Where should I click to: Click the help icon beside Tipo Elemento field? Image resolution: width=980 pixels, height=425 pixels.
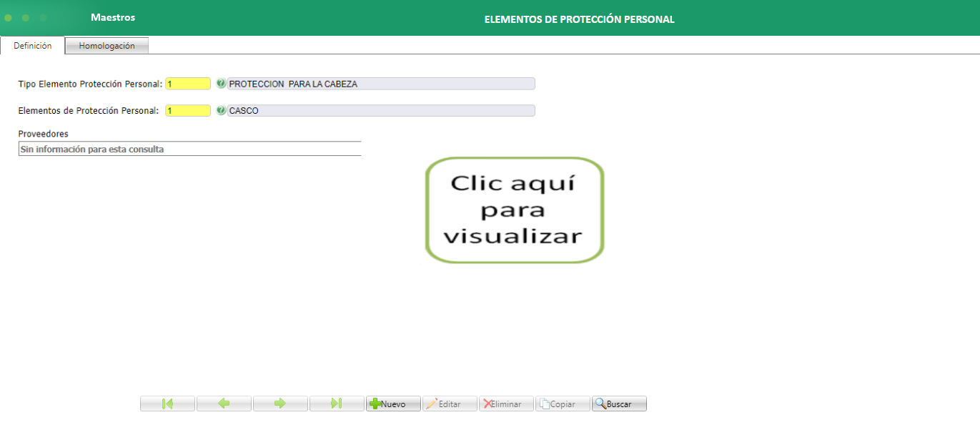220,84
